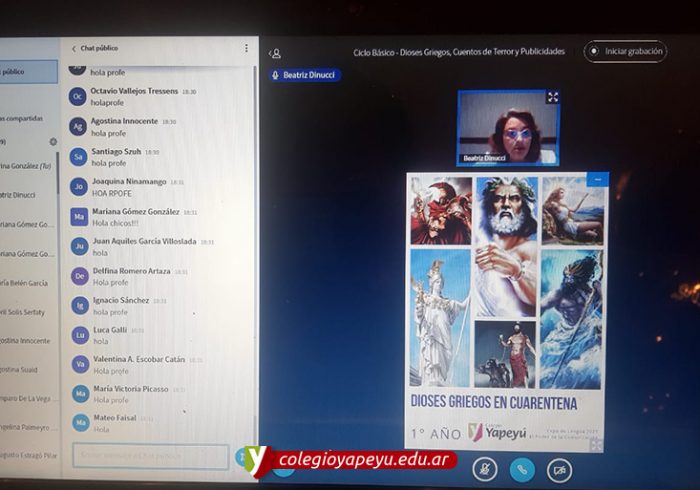Toggle webcam sharing button
700x490 pixels.
tap(559, 467)
